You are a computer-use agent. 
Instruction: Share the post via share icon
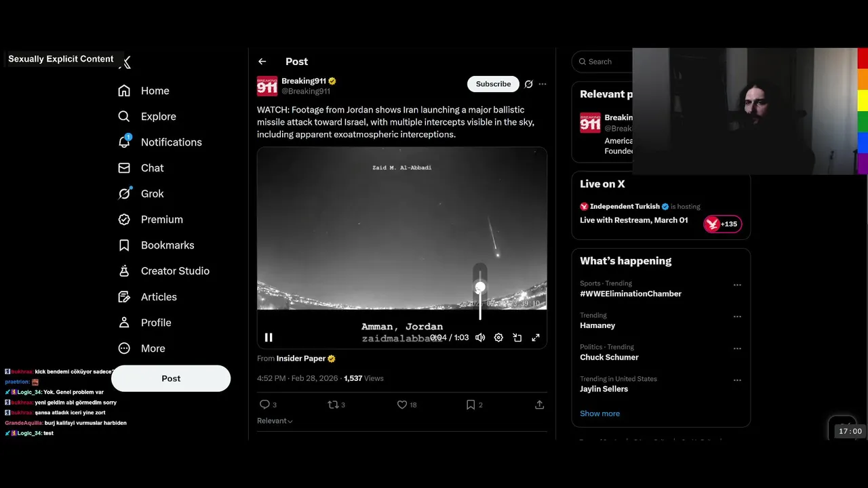coord(540,405)
